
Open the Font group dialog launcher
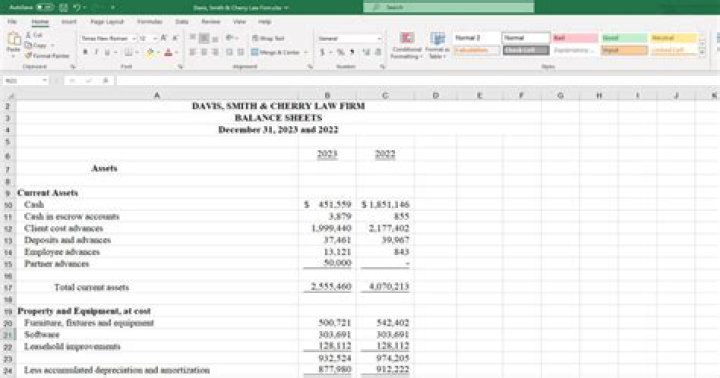coord(180,67)
